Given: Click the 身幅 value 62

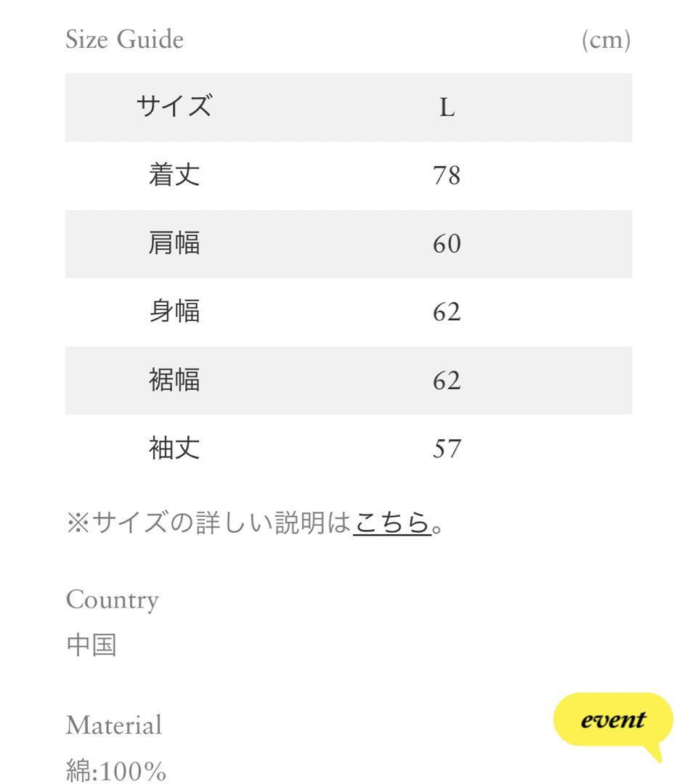Looking at the screenshot, I should pos(446,312).
